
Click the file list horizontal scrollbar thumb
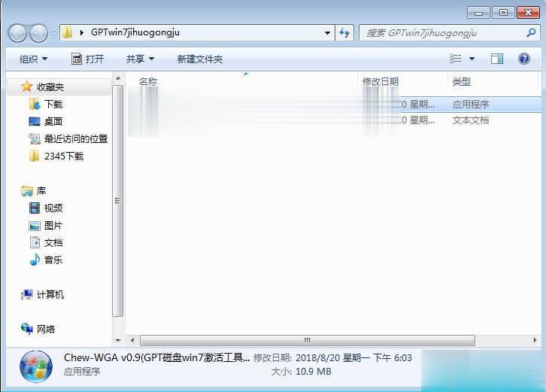tap(307, 340)
